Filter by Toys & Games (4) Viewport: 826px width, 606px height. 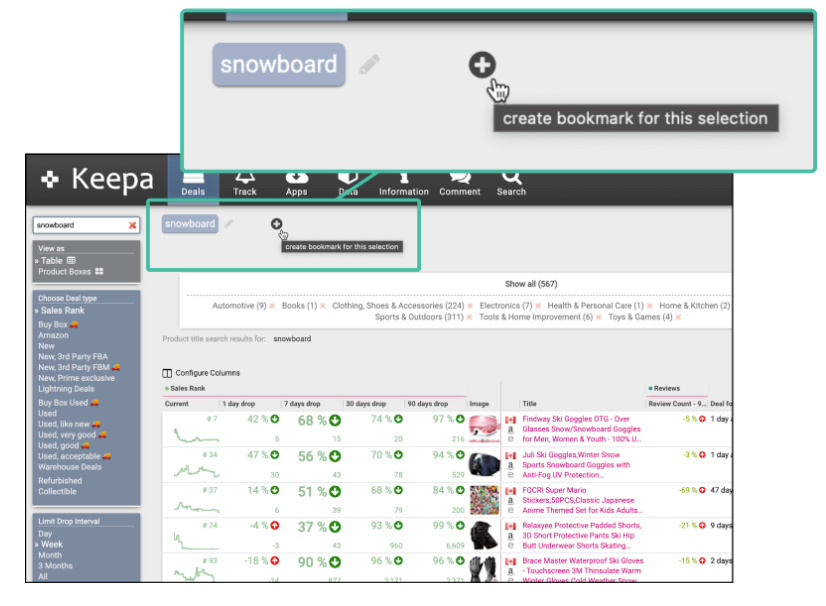[x=640, y=317]
